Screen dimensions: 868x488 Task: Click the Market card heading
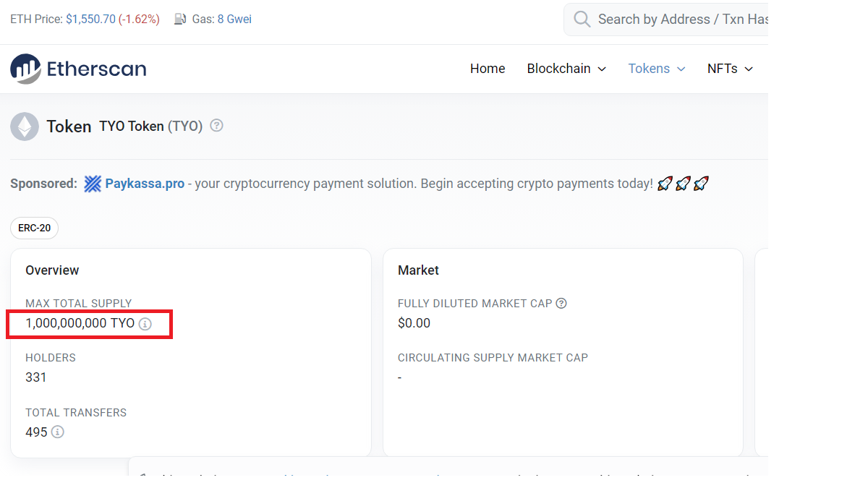click(x=418, y=270)
